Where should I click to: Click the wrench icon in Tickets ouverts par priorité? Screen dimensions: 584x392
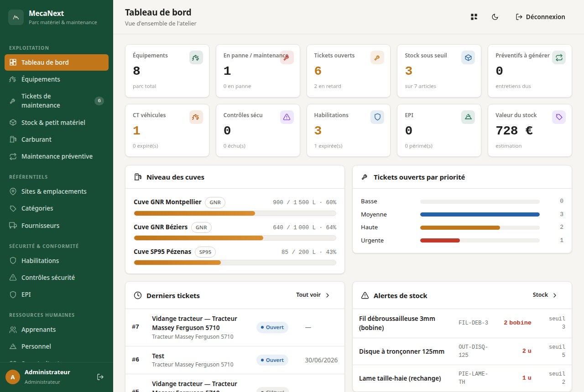[365, 177]
